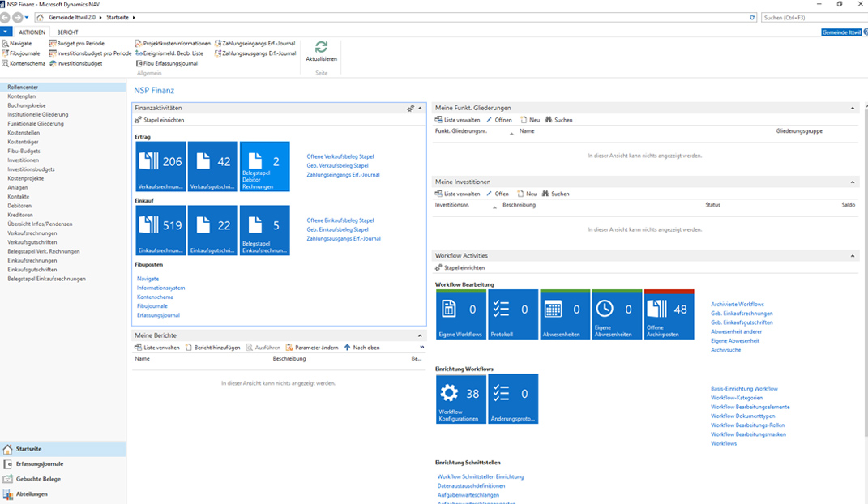Collapse the Finanzaktivitäten panel
The width and height of the screenshot is (868, 504).
point(420,108)
